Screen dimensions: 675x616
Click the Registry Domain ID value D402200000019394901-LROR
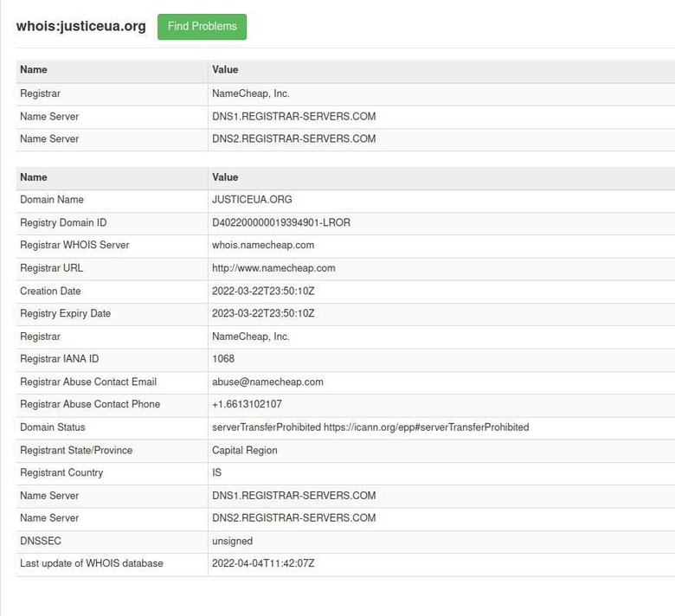click(280, 222)
